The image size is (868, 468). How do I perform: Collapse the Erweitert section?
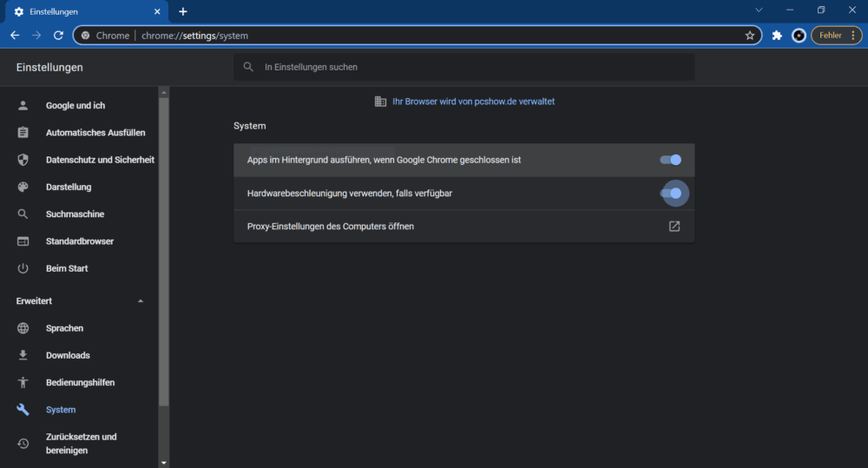(x=140, y=300)
